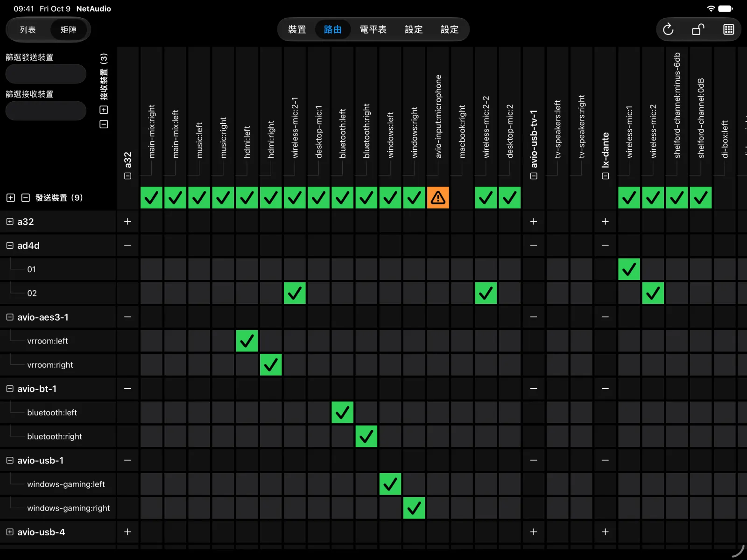Click plus at a32 row and a32 column

click(x=127, y=221)
